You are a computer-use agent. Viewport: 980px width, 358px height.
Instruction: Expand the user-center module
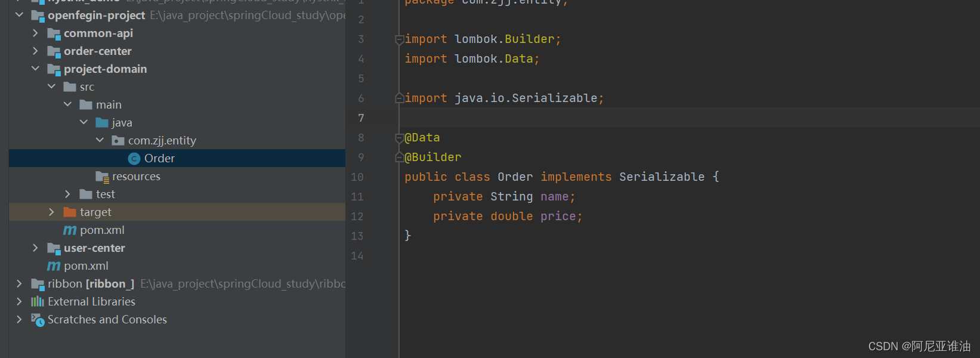35,248
